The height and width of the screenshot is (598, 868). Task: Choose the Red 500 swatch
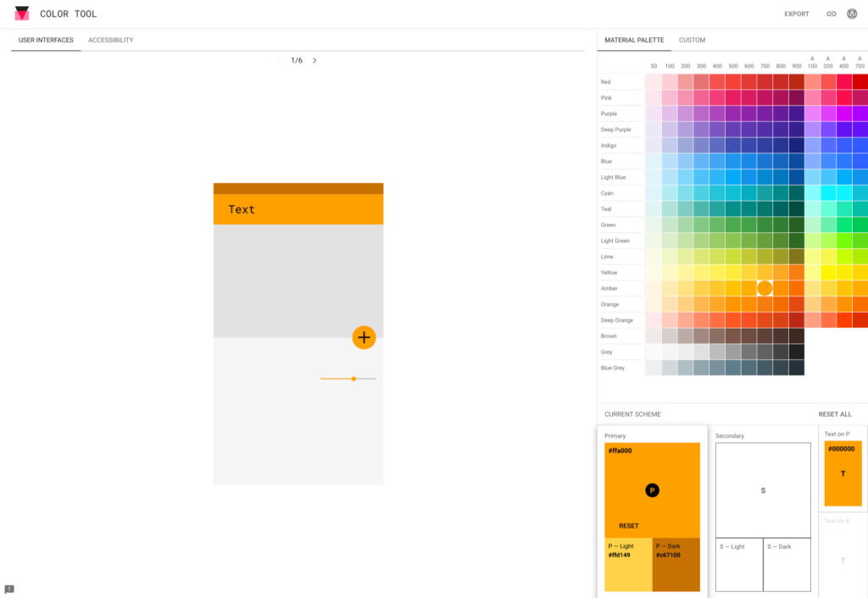[x=717, y=82]
